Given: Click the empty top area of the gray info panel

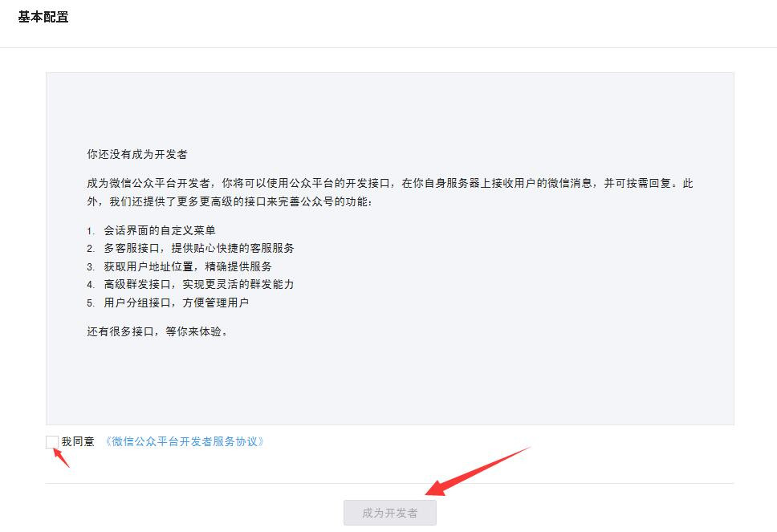Looking at the screenshot, I should tap(389, 104).
